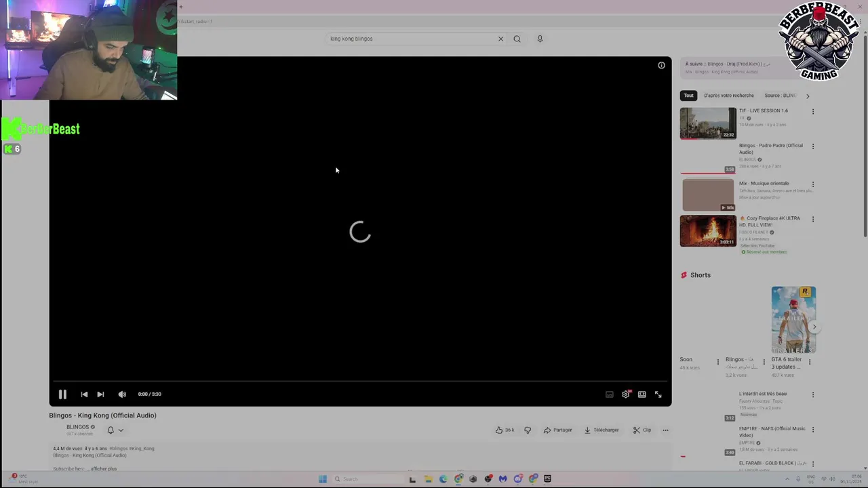Open options for GTA 6 trailer short
The height and width of the screenshot is (488, 868).
tap(809, 362)
